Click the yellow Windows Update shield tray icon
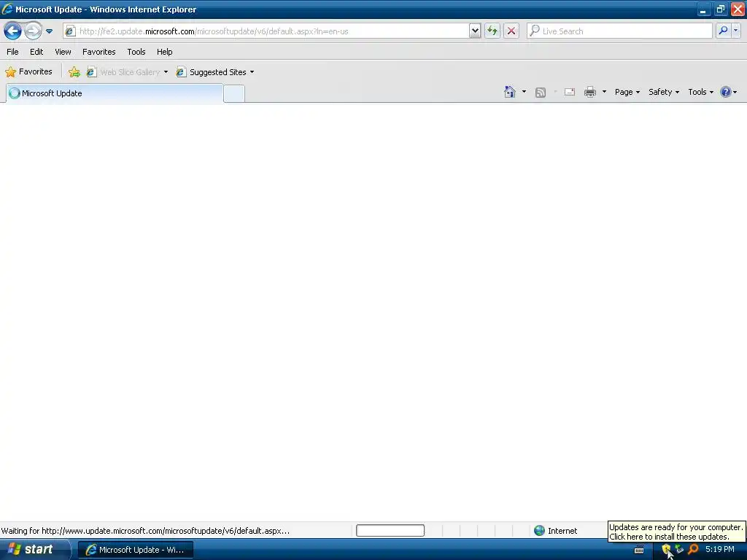This screenshot has width=747, height=560. tap(666, 550)
